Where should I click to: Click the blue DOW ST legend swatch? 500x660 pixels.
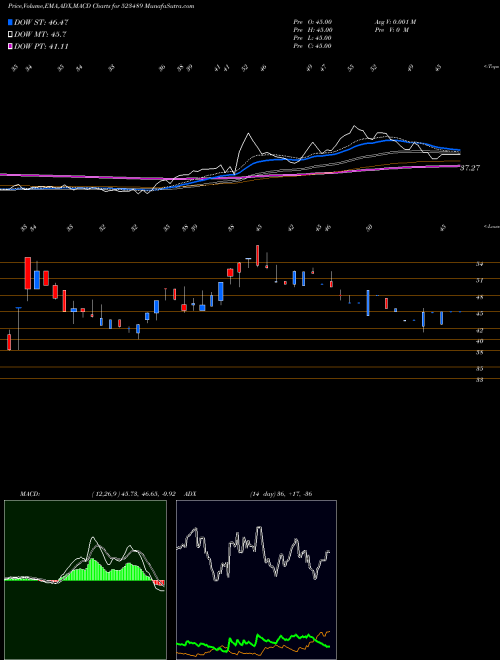(x=10, y=22)
